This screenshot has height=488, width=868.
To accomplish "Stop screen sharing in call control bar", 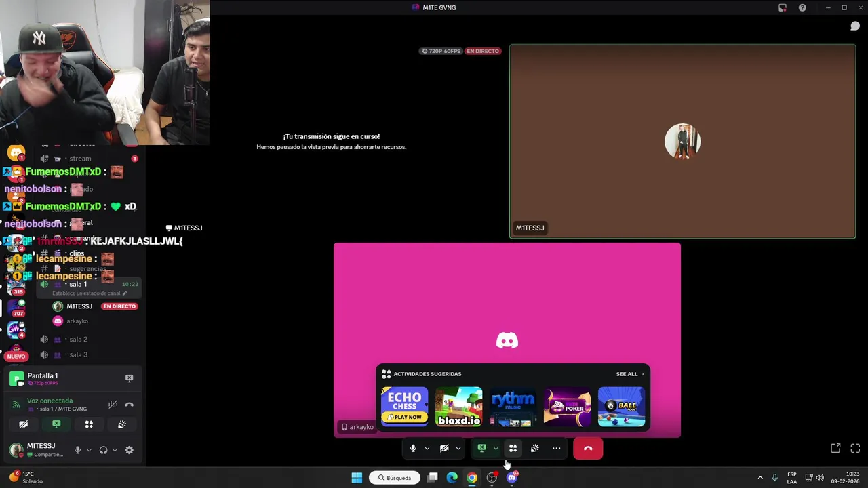I will [x=481, y=448].
